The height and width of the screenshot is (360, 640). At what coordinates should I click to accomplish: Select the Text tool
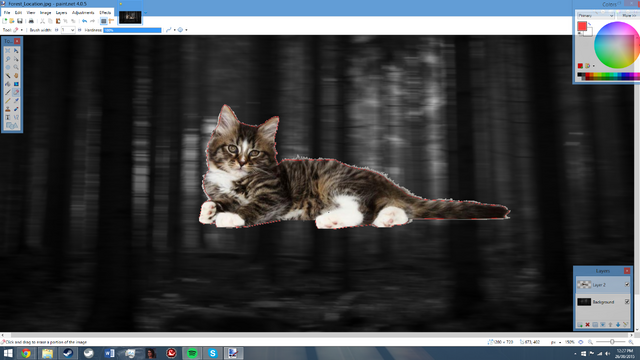[x=8, y=117]
